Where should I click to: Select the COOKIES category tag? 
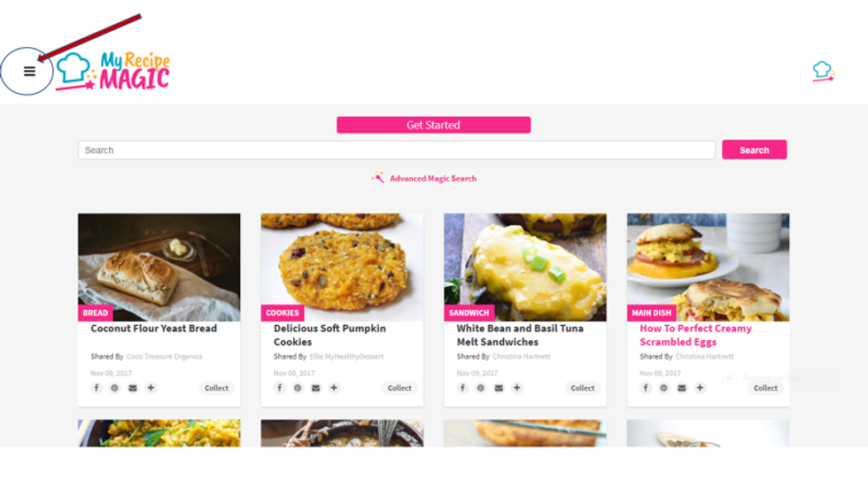click(x=283, y=313)
